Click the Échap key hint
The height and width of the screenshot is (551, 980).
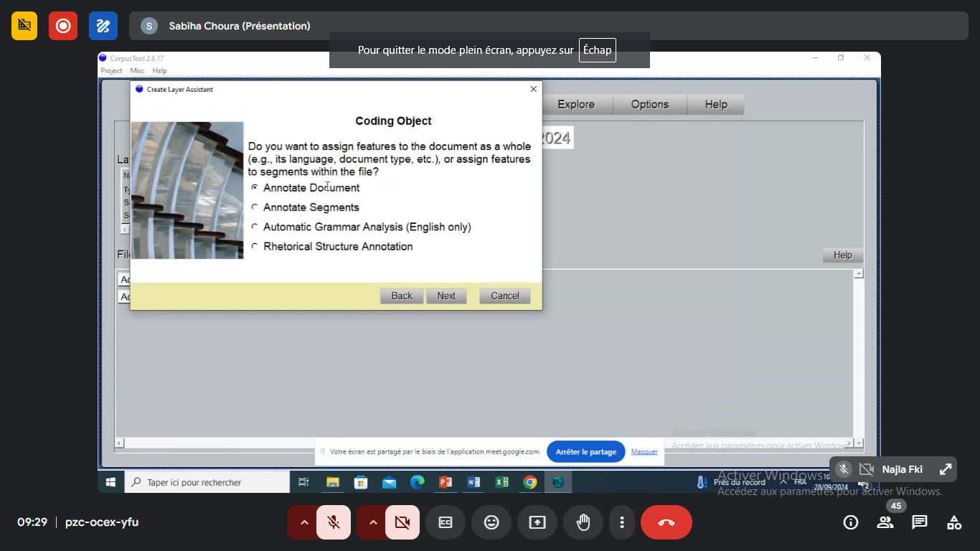598,50
